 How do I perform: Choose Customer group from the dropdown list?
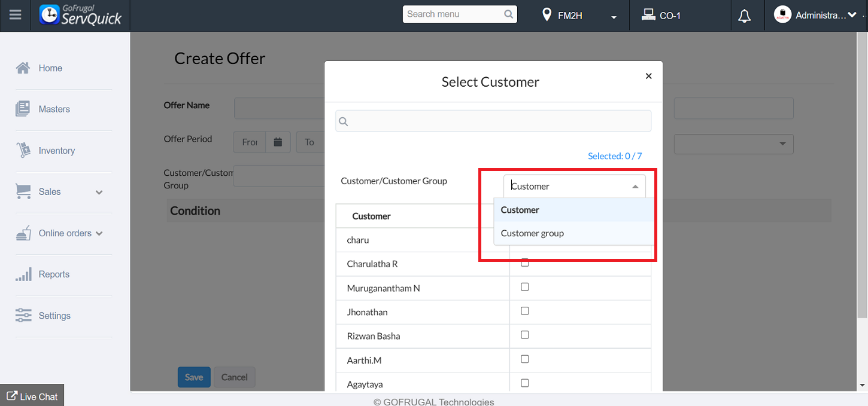click(x=532, y=233)
